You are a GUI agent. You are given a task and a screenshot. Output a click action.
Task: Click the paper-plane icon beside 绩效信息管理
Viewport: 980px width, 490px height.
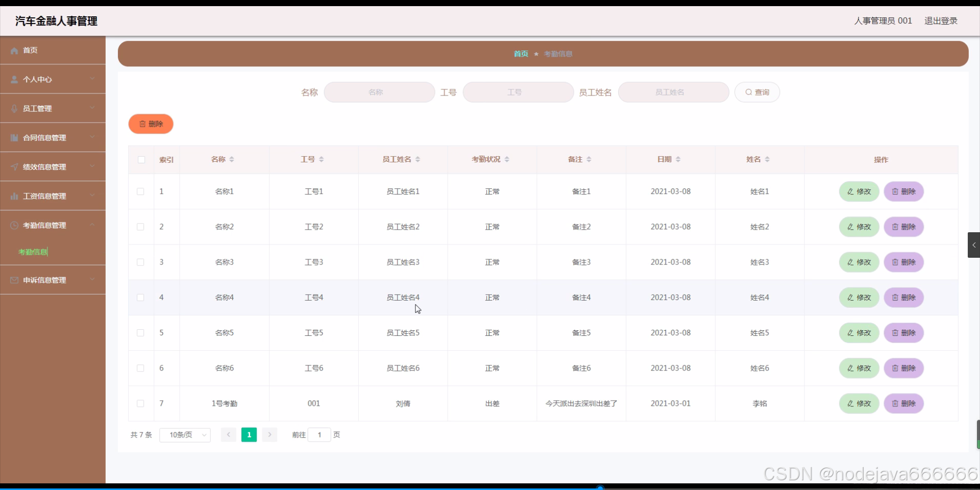[14, 167]
